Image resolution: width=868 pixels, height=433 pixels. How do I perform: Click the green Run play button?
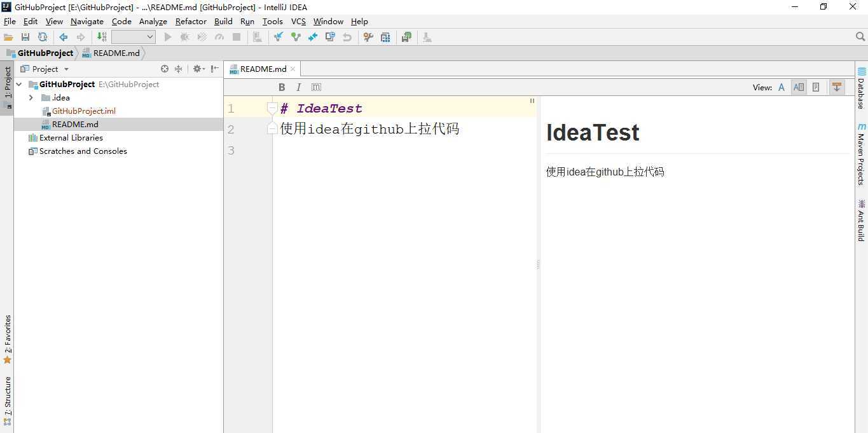coord(168,38)
